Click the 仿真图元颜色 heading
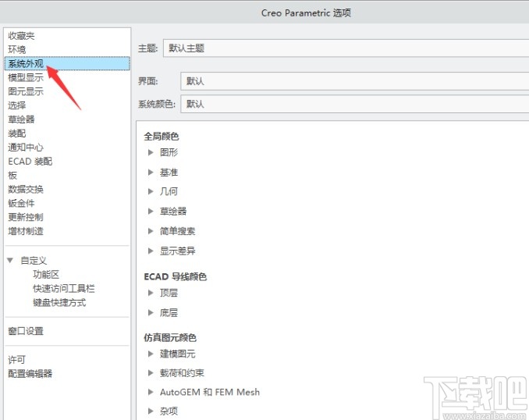 pos(170,337)
